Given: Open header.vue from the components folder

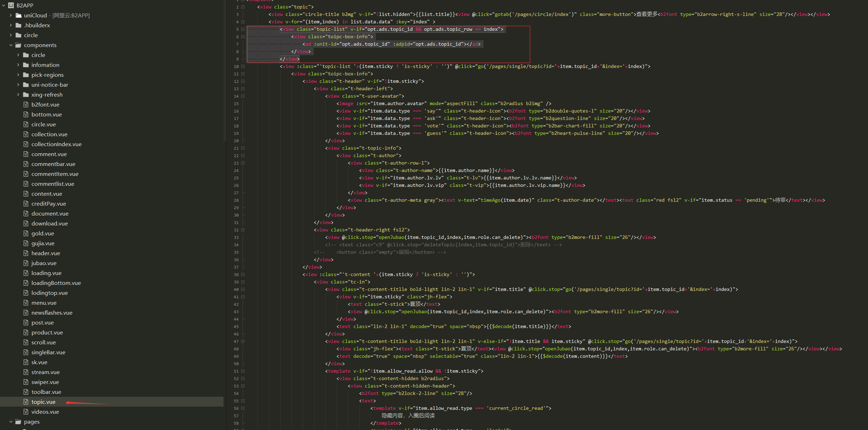Looking at the screenshot, I should [x=46, y=253].
